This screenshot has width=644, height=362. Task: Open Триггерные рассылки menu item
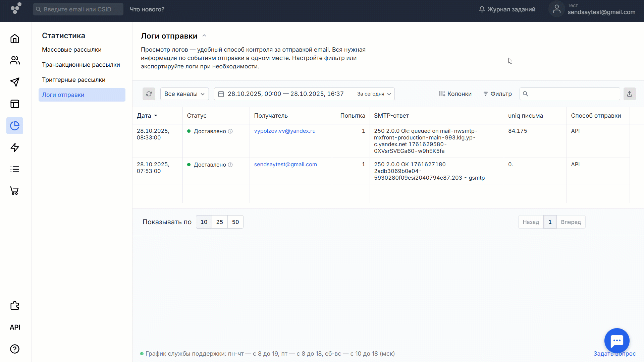pos(73,80)
